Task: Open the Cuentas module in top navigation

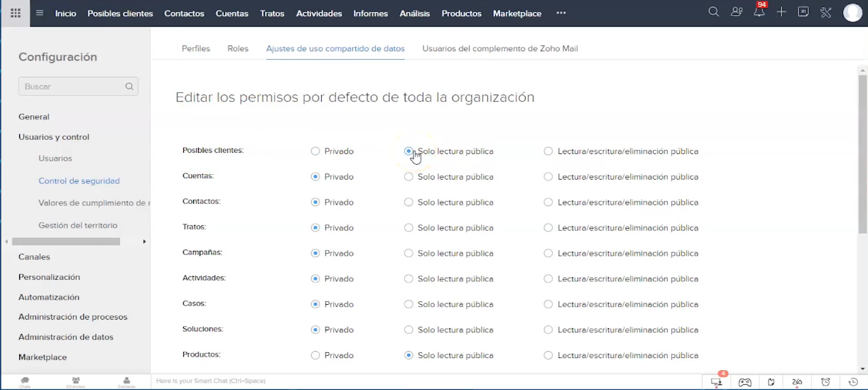Action: pyautogui.click(x=232, y=13)
